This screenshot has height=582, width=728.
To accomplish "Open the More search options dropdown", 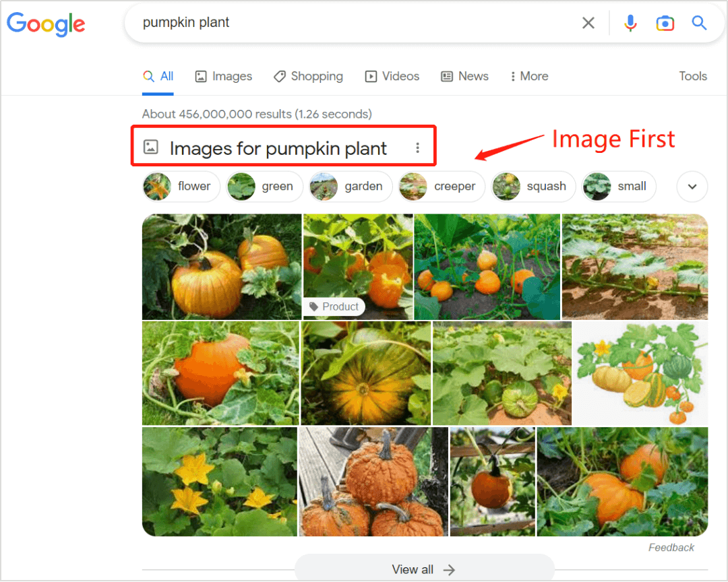I will [529, 76].
